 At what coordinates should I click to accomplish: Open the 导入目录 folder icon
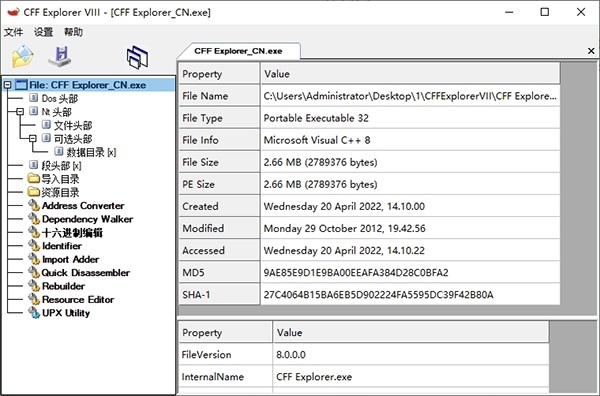(x=34, y=178)
